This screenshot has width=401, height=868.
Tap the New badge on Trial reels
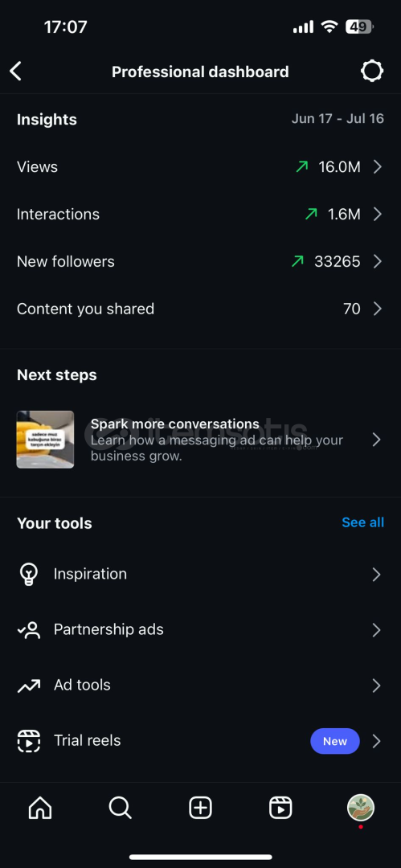(335, 741)
